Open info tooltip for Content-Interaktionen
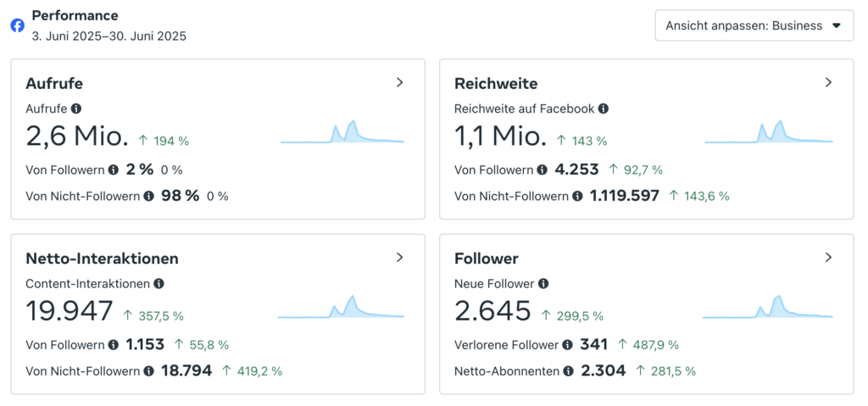Image resolution: width=868 pixels, height=406 pixels. coord(159,284)
